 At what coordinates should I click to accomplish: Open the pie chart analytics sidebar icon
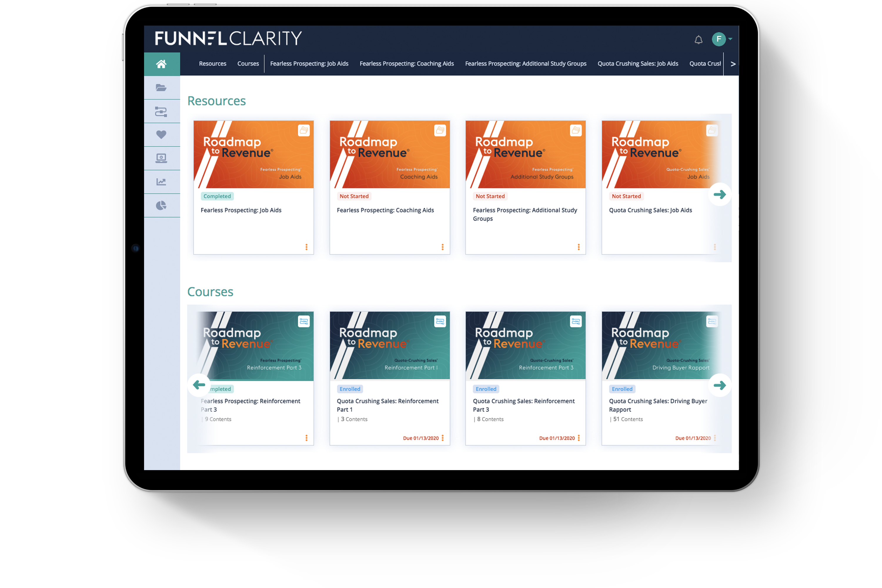[x=162, y=206]
